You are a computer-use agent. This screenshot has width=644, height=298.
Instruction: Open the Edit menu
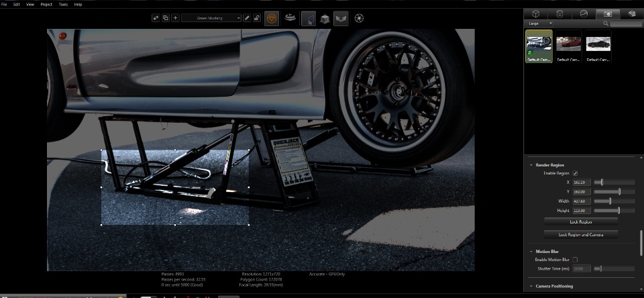(16, 4)
